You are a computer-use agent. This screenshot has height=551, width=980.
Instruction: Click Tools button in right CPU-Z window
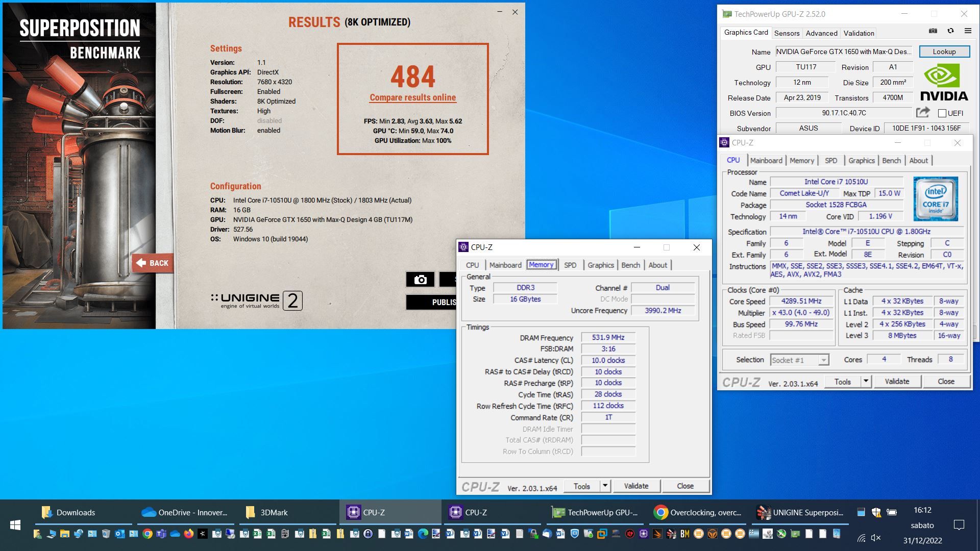pos(842,381)
